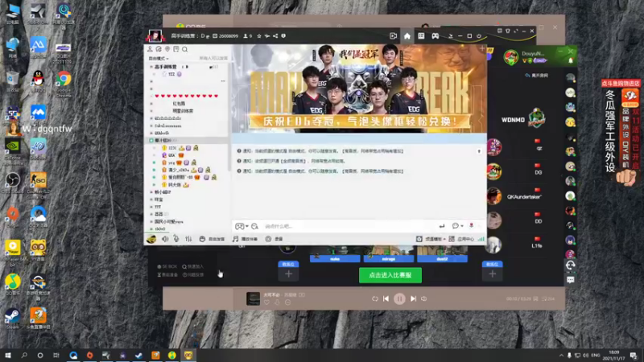
Task: Open the Steam desktop shortcut
Action: coord(12,319)
